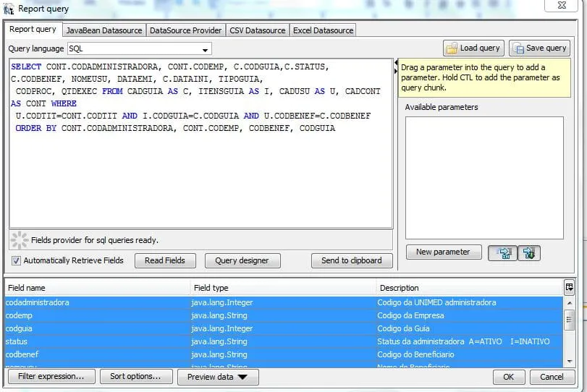This screenshot has width=587, height=392.
Task: Click java.lang.String type in status row
Action: [x=219, y=341]
